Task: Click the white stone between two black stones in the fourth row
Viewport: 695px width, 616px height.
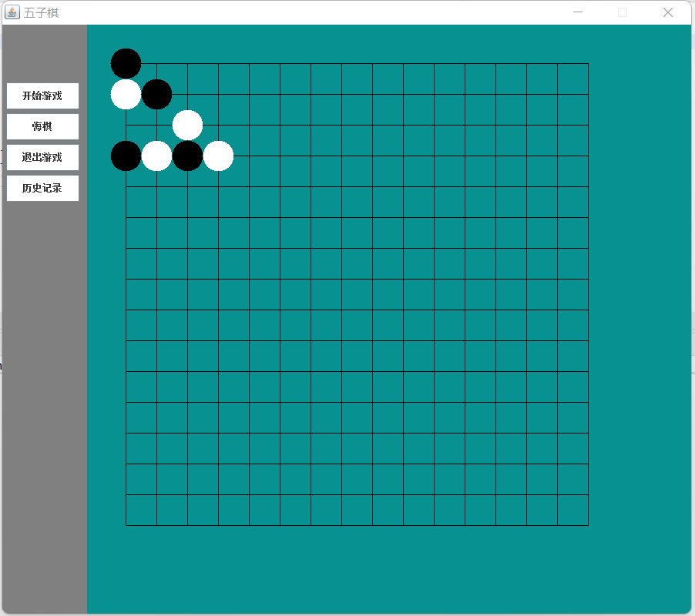Action: 156,156
